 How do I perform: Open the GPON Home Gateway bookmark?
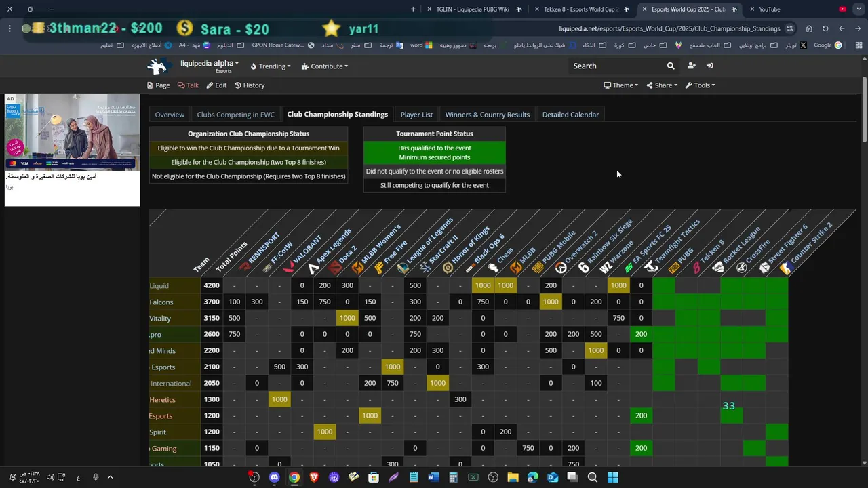(282, 45)
